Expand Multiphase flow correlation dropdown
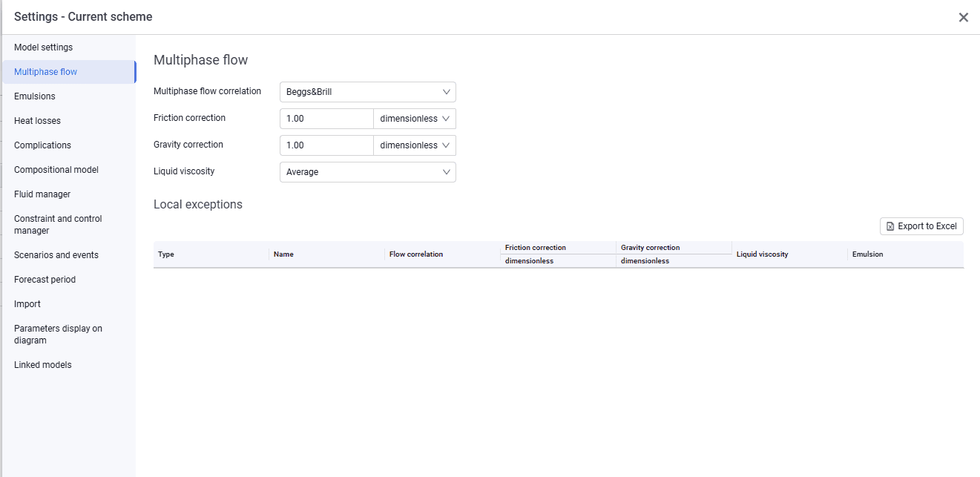This screenshot has height=477, width=980. pyautogui.click(x=368, y=92)
